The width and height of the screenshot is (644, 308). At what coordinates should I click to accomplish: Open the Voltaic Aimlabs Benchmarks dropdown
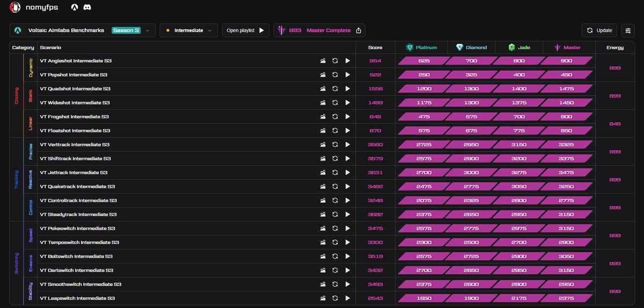coord(83,31)
